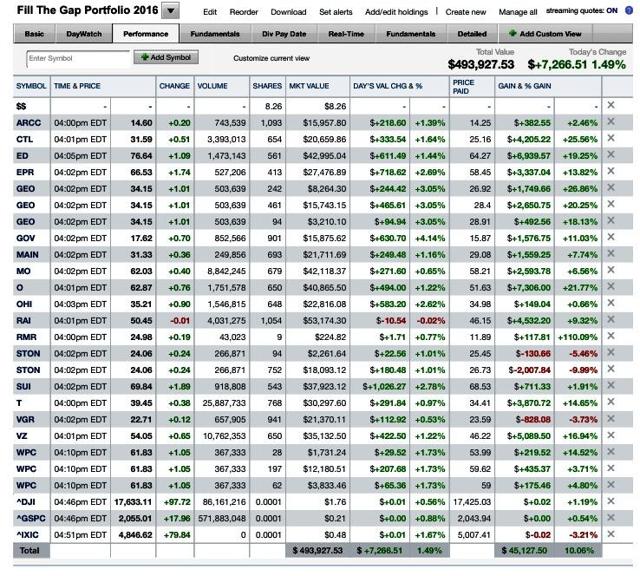This screenshot has width=640, height=576.
Task: Click the Add Symbol button
Action: [166, 58]
